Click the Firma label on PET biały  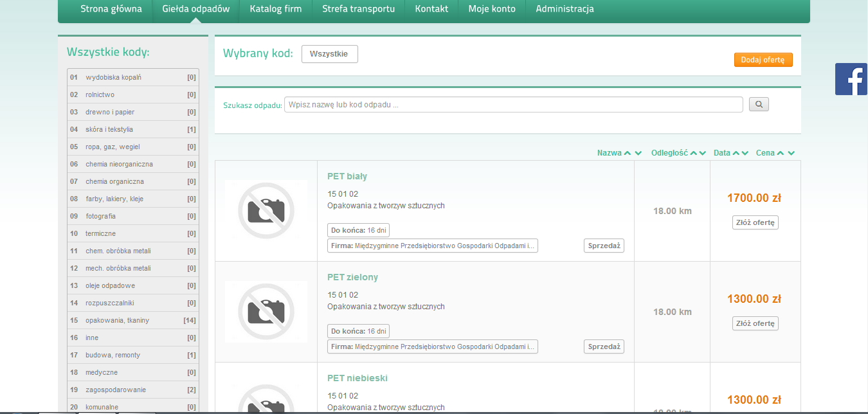[433, 246]
